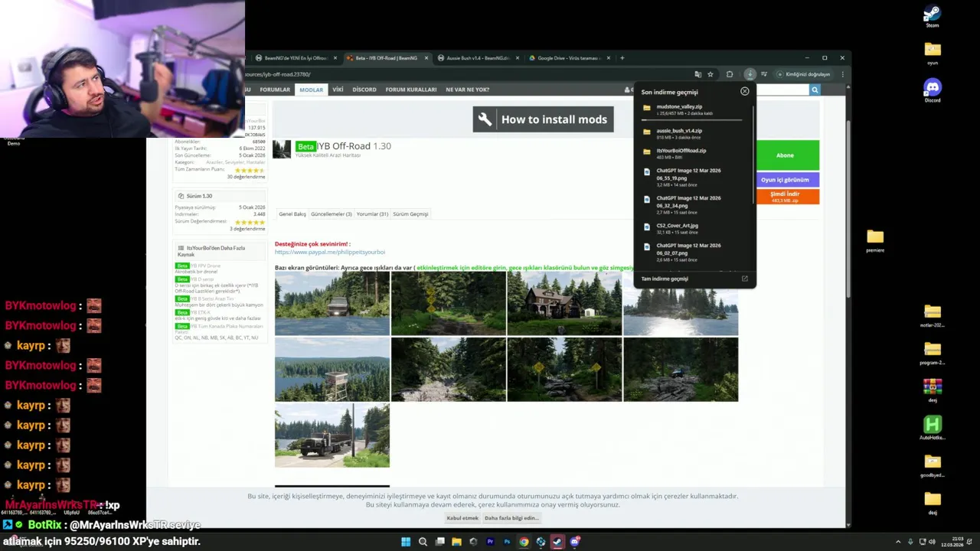Click the site search magnifier button

[x=815, y=90]
